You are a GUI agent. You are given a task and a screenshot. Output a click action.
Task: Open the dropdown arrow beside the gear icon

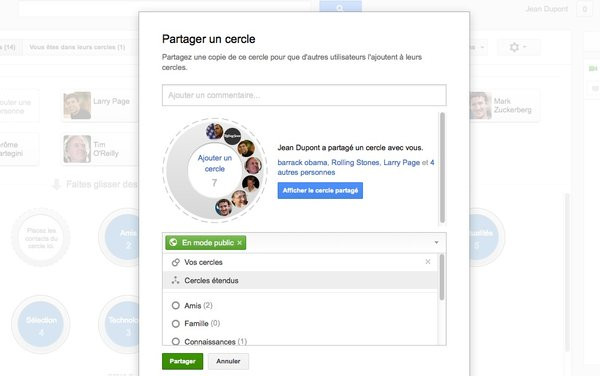click(x=525, y=47)
